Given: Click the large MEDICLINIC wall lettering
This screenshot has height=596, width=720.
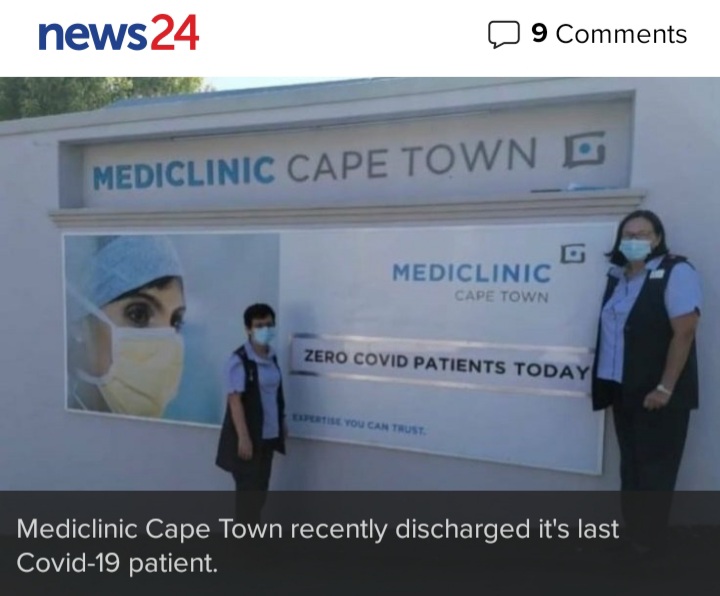Looking at the screenshot, I should point(184,173).
